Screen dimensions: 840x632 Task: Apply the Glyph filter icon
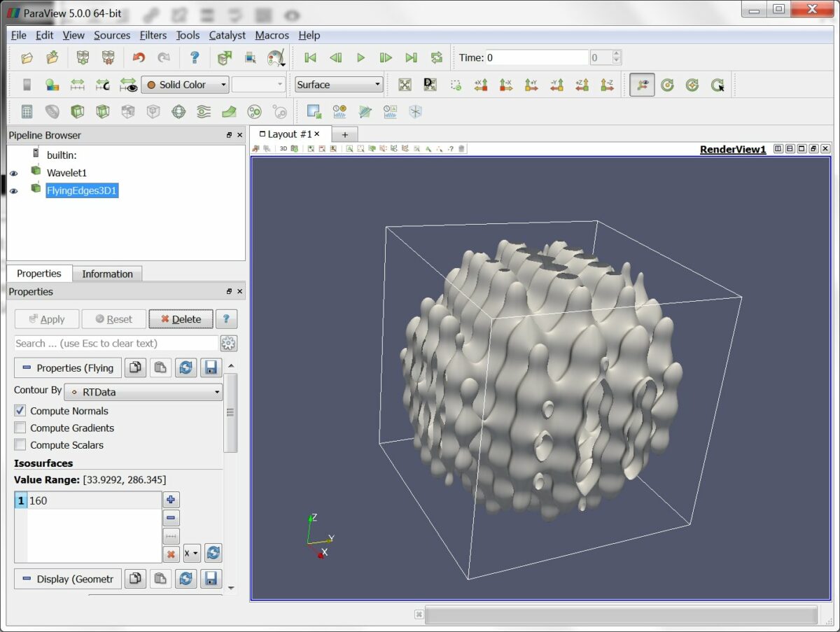click(178, 111)
